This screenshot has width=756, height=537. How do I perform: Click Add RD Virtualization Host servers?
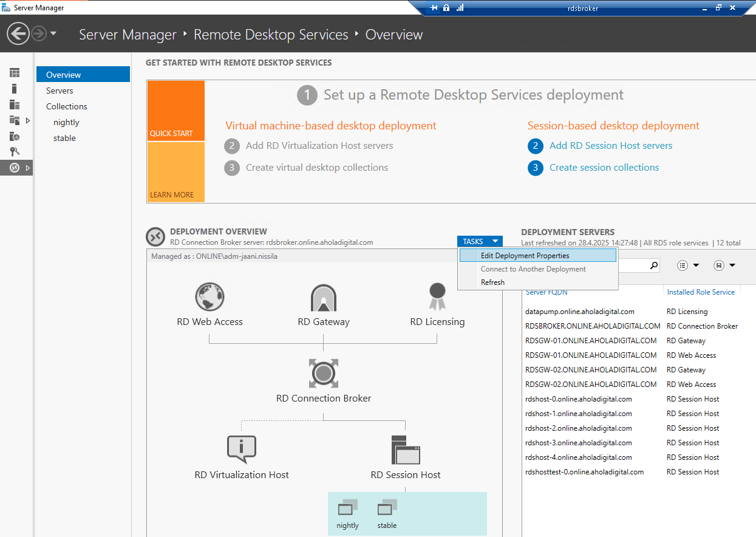319,146
